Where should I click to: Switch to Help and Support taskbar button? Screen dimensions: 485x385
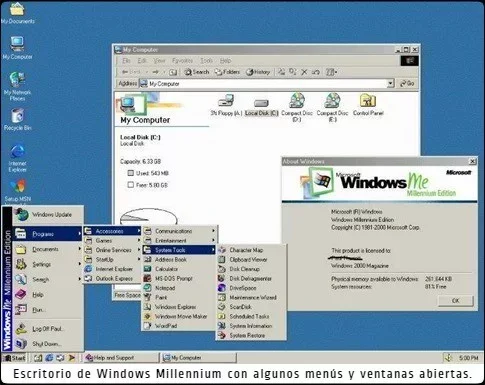pos(121,358)
